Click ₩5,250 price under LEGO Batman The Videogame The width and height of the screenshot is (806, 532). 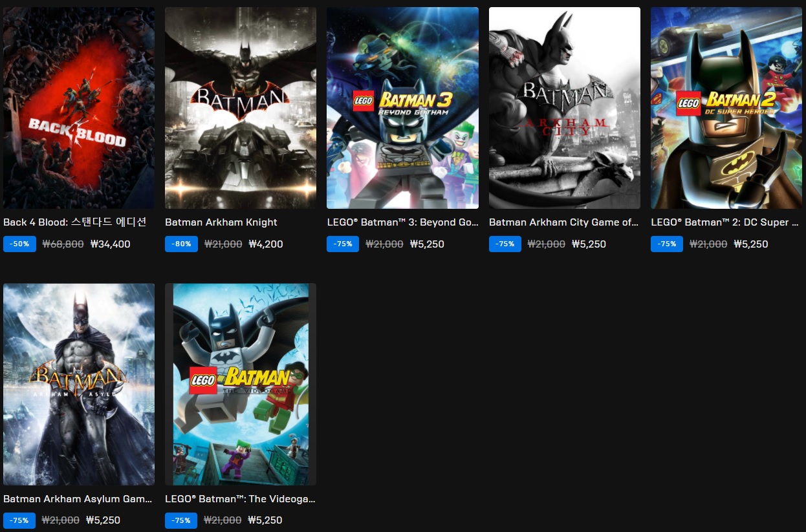pyautogui.click(x=265, y=520)
